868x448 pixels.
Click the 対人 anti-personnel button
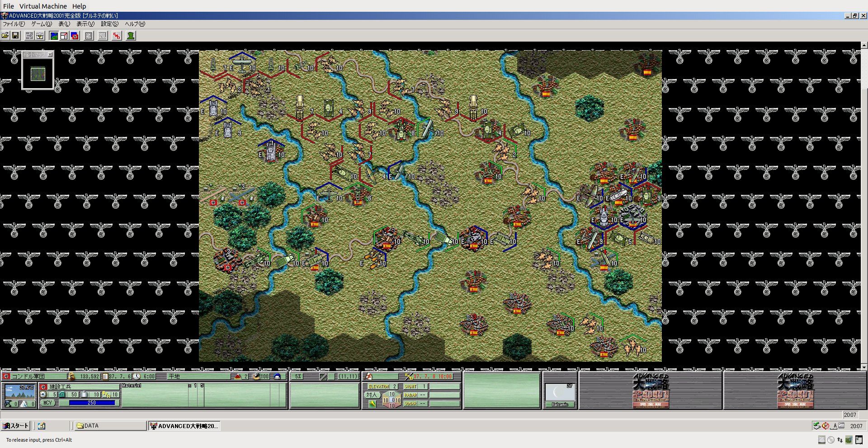click(x=372, y=395)
